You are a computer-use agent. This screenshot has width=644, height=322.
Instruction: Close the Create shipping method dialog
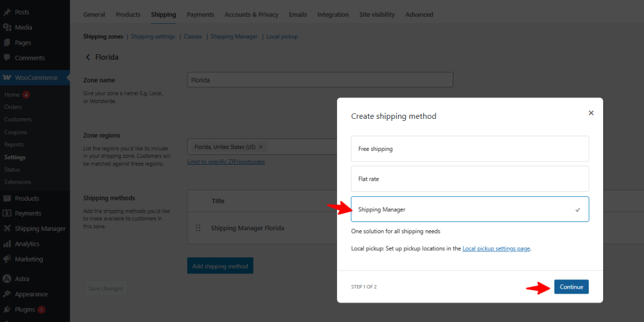coord(591,113)
